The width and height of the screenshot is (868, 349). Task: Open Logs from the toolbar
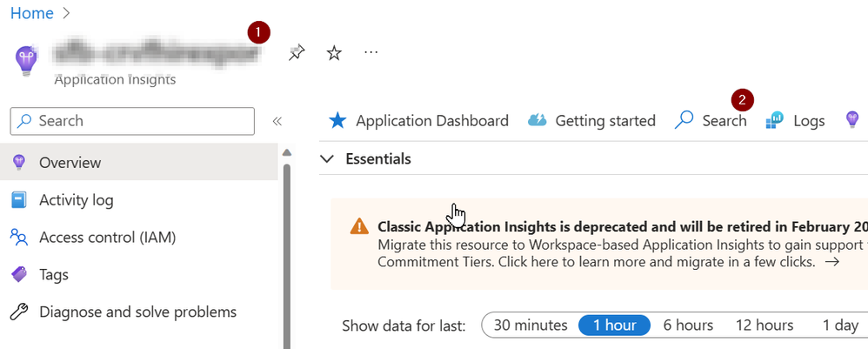[x=795, y=121]
